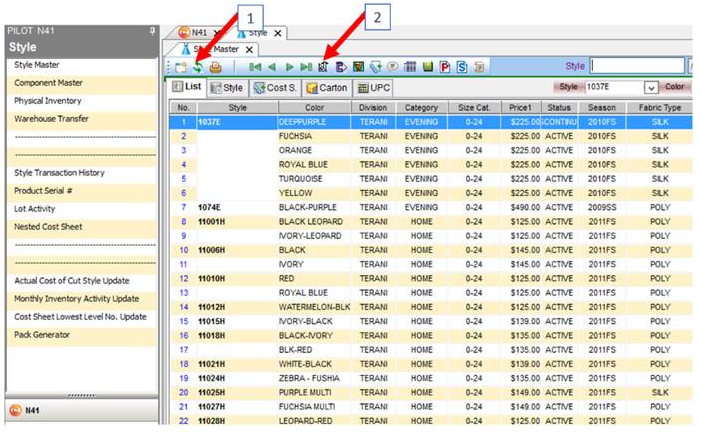This screenshot has width=701, height=433.
Task: Click the red P document icon
Action: click(445, 67)
